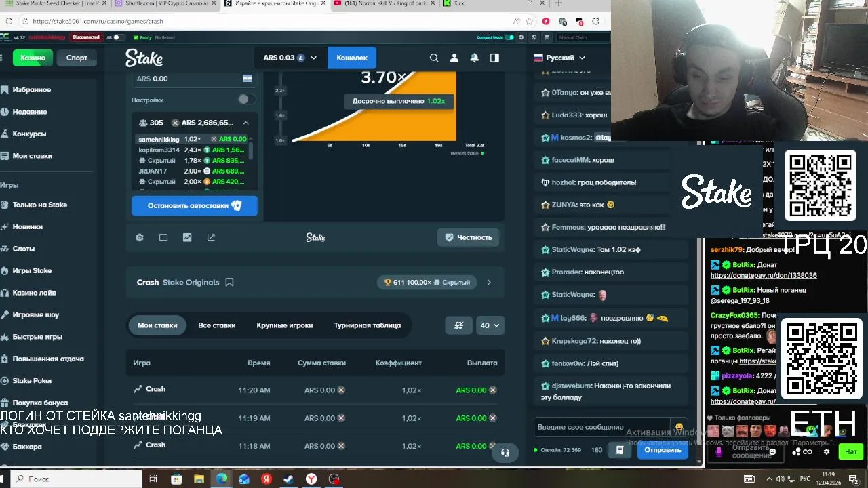This screenshot has height=488, width=868.
Task: Click the chat message input field
Action: pos(602,427)
